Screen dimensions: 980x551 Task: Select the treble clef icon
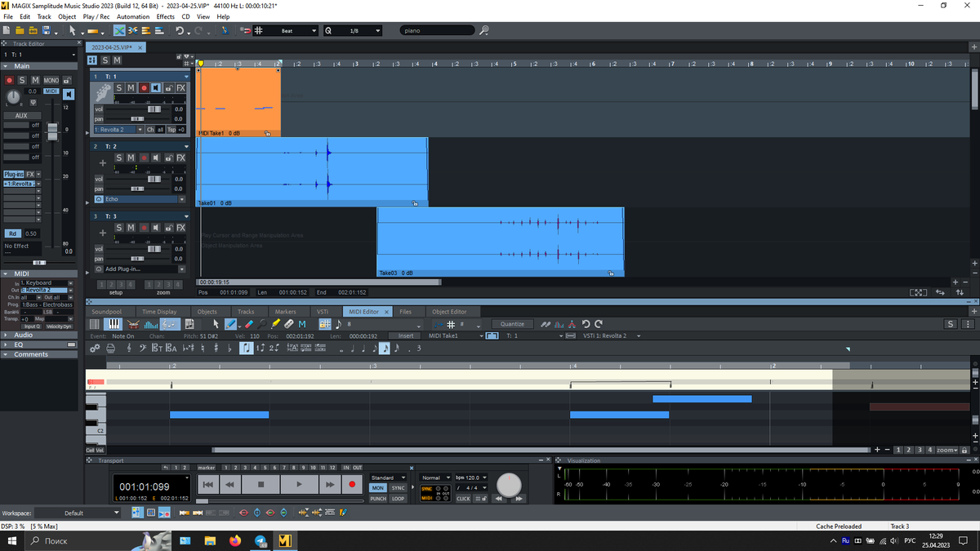coord(129,348)
